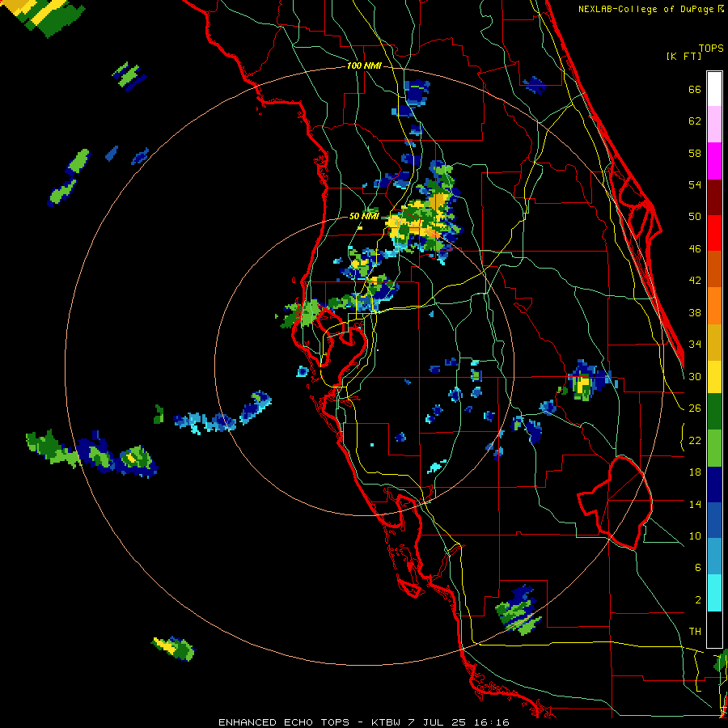This screenshot has width=728, height=728.
Task: Select the light green legend swatch beside 22
Action: [x=714, y=448]
